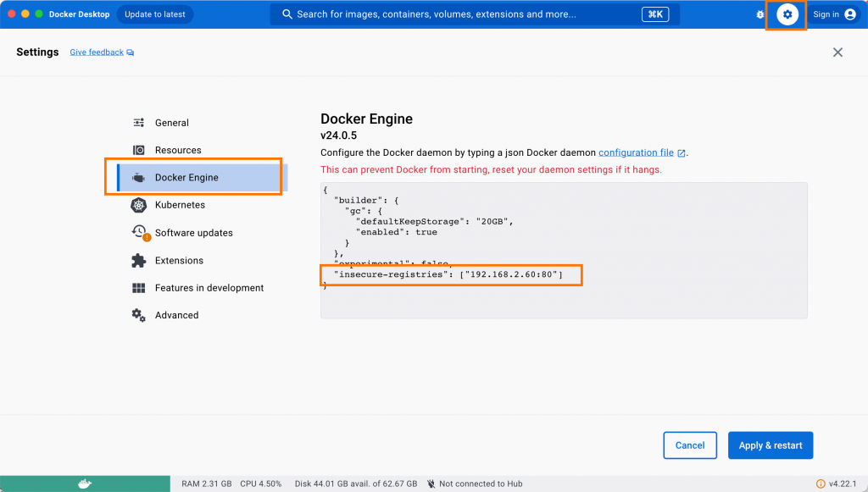Image resolution: width=868 pixels, height=492 pixels.
Task: Click the search bar for images and containers
Action: [x=458, y=14]
